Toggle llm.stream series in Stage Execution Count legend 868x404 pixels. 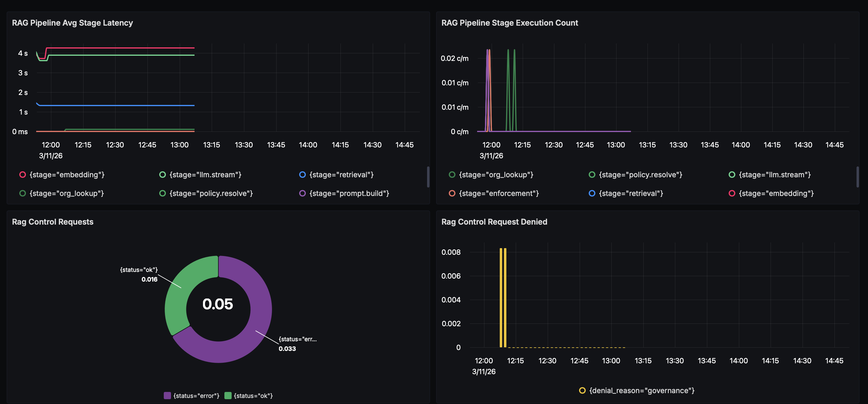[x=770, y=175]
